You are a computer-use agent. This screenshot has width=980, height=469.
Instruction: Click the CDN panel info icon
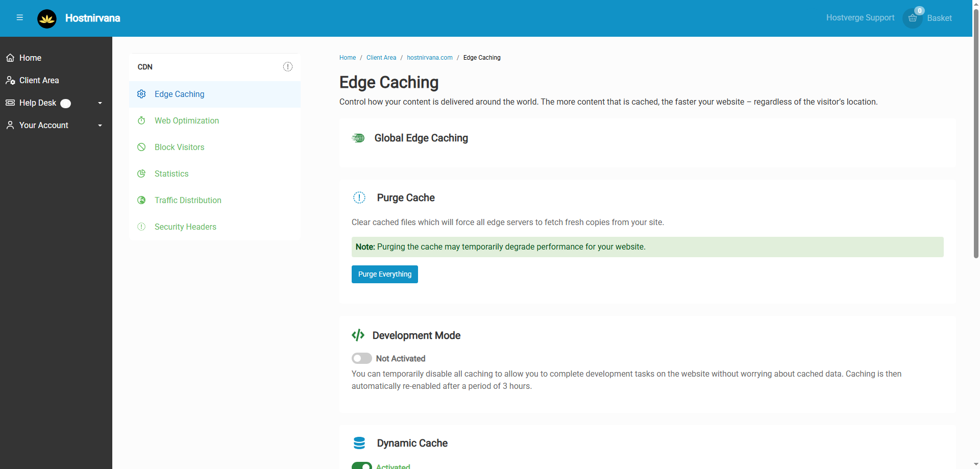[x=288, y=67]
